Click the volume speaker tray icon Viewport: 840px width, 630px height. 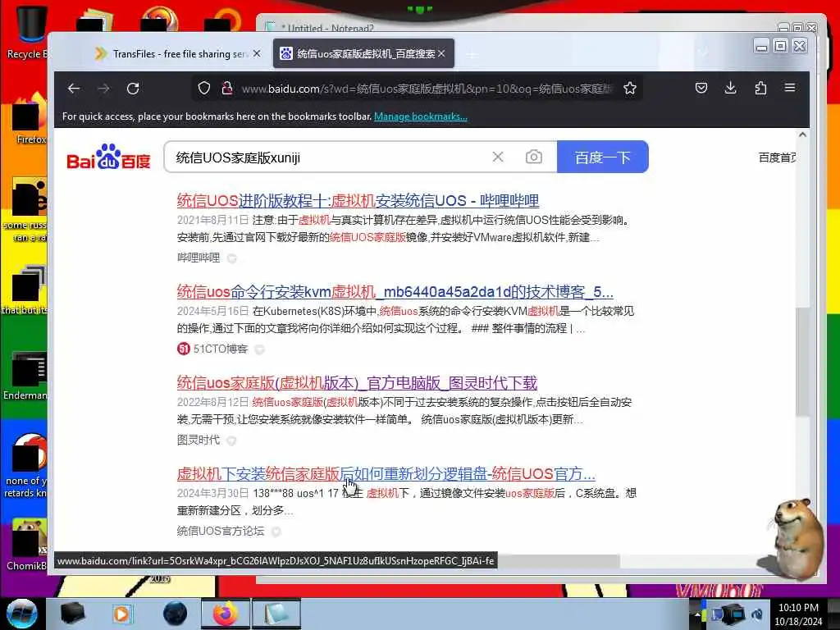click(x=757, y=614)
